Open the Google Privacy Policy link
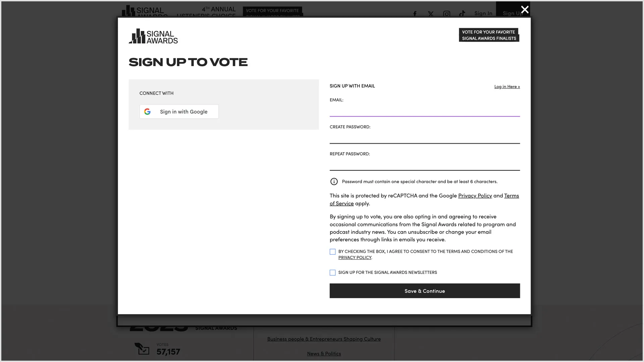The width and height of the screenshot is (644, 362). coord(475,196)
